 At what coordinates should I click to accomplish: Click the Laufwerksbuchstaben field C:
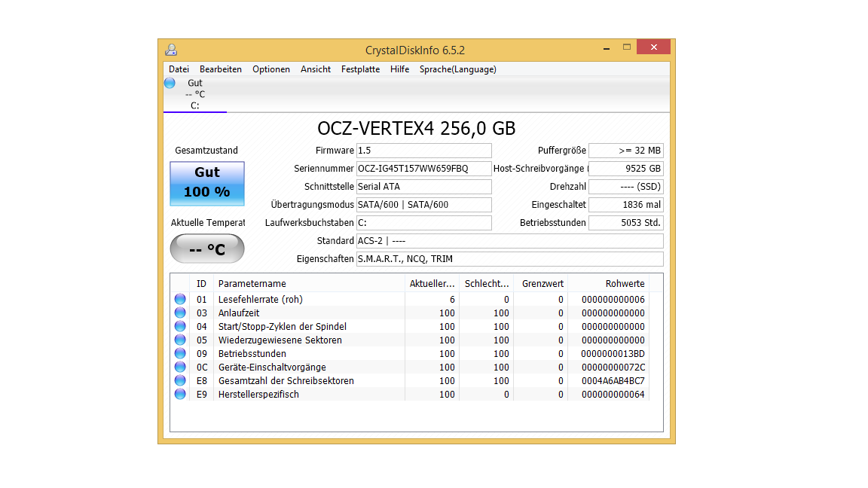click(423, 222)
